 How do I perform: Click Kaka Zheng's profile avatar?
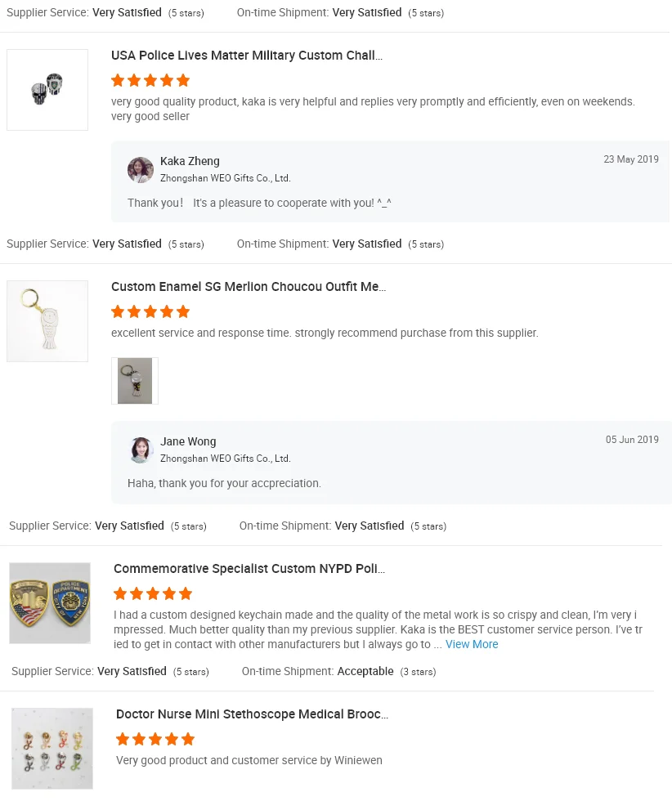pos(141,170)
